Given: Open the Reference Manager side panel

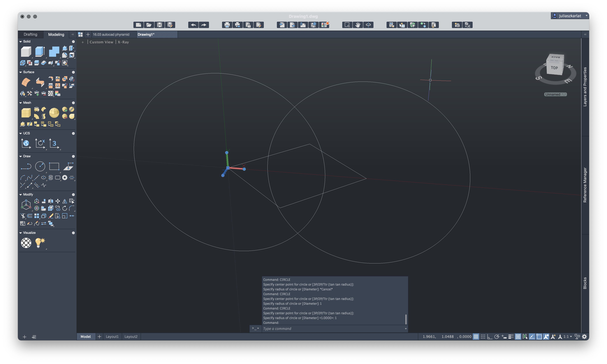Looking at the screenshot, I should (x=585, y=185).
